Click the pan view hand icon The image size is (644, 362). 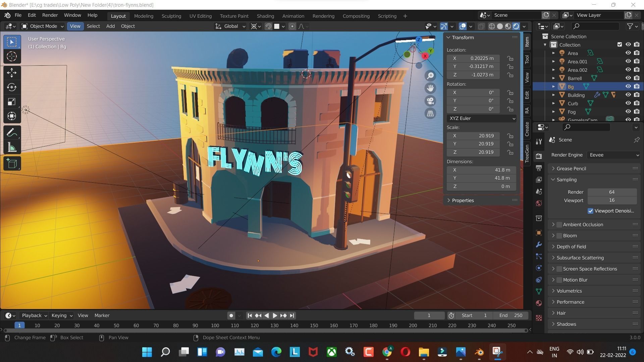point(430,88)
